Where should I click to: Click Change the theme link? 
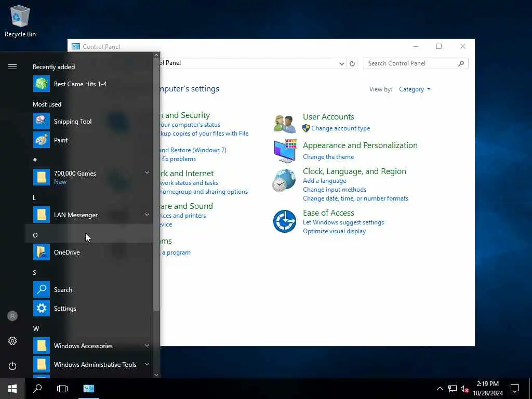(x=328, y=157)
